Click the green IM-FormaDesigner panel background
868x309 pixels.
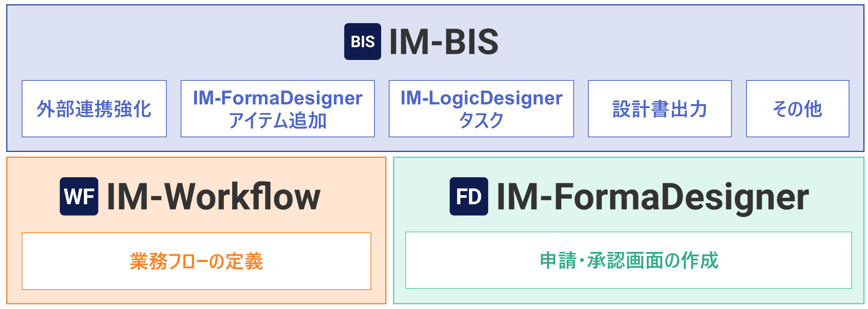click(x=629, y=224)
